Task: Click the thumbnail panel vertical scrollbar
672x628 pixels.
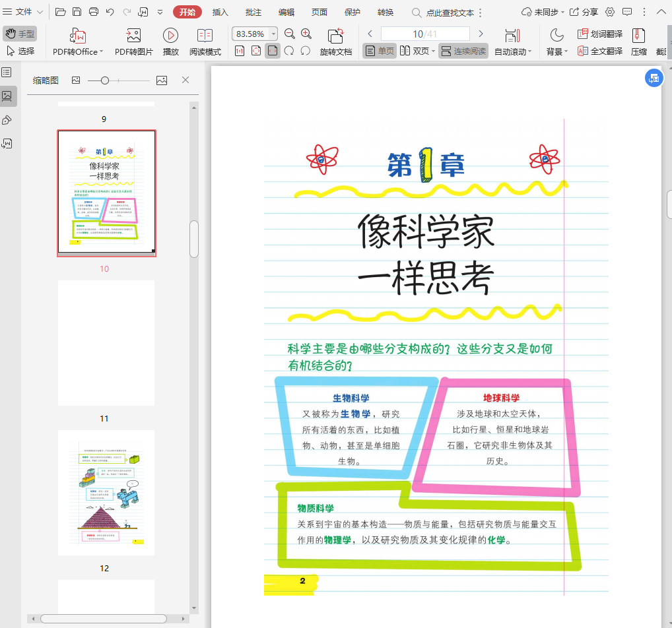Action: pyautogui.click(x=194, y=239)
